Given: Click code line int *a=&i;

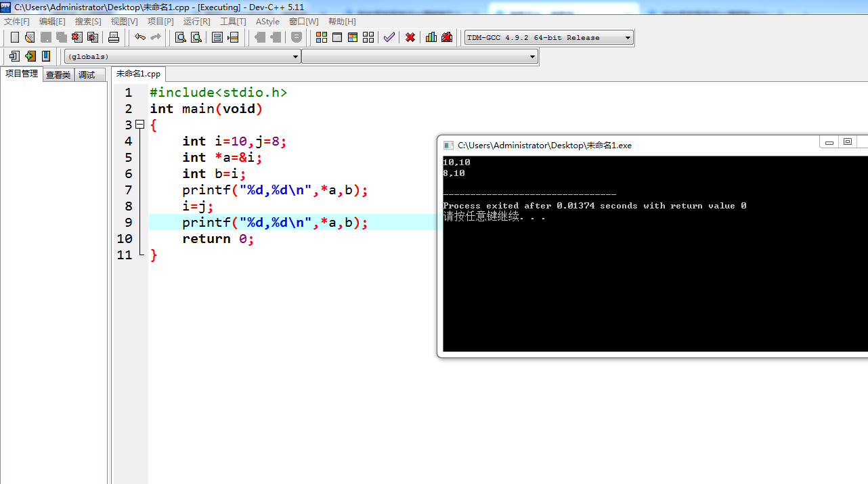Looking at the screenshot, I should pyautogui.click(x=222, y=157).
